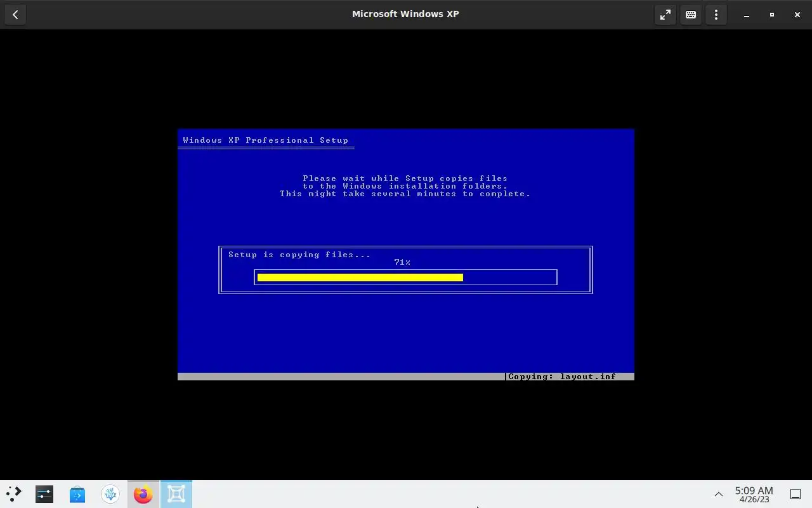Go back using the header back arrow

coord(15,14)
